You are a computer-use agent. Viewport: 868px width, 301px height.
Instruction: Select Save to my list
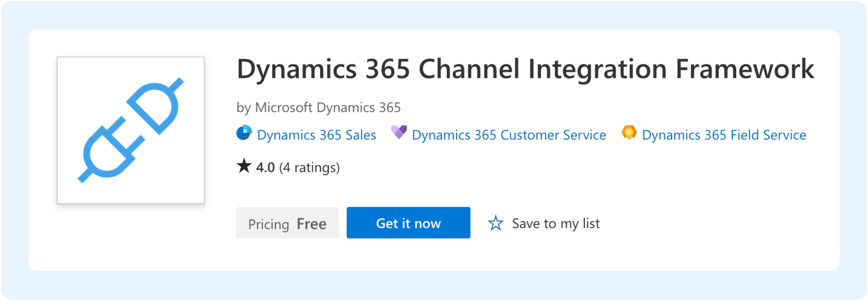click(x=555, y=224)
